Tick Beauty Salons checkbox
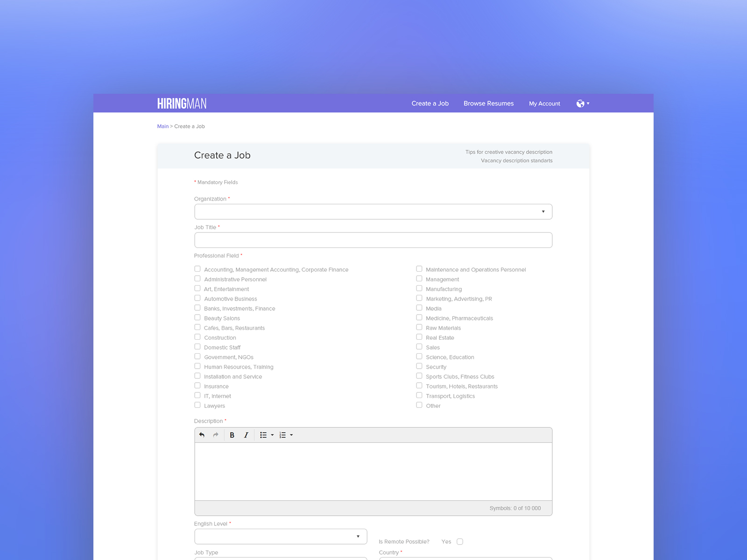 [197, 318]
